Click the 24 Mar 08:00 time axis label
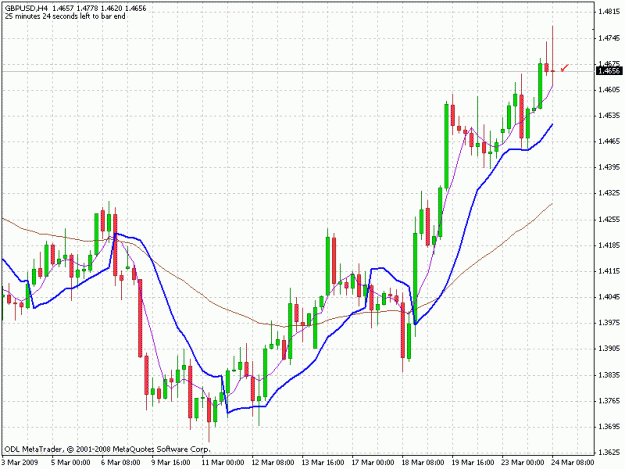Viewport: 625px width, 469px height. [x=573, y=462]
